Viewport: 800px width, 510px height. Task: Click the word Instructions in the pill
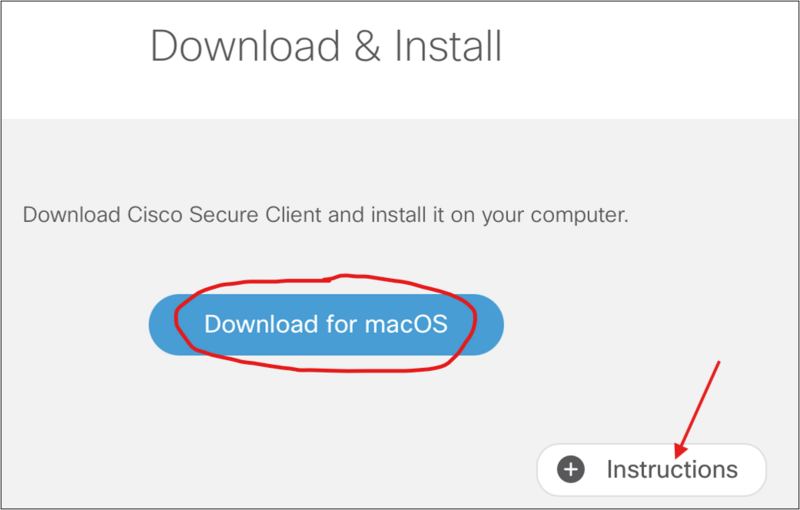pyautogui.click(x=672, y=469)
